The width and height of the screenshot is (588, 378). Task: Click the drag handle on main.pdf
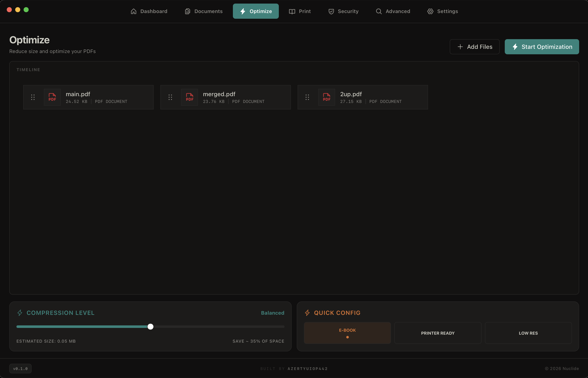33,97
